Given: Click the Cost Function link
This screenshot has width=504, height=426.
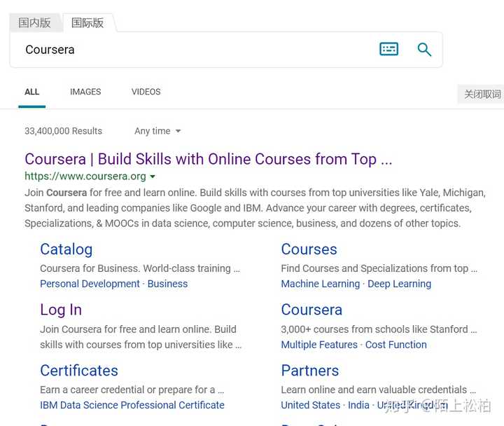Looking at the screenshot, I should coord(396,345).
